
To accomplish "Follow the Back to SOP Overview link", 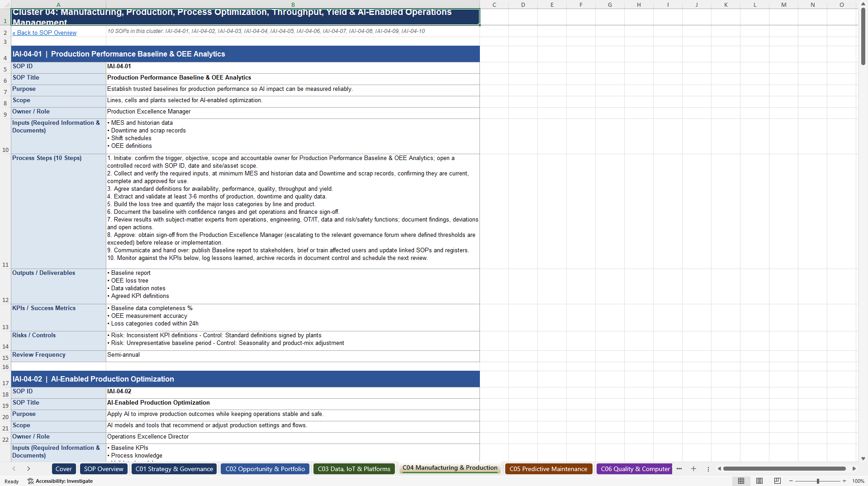I will pos(44,33).
